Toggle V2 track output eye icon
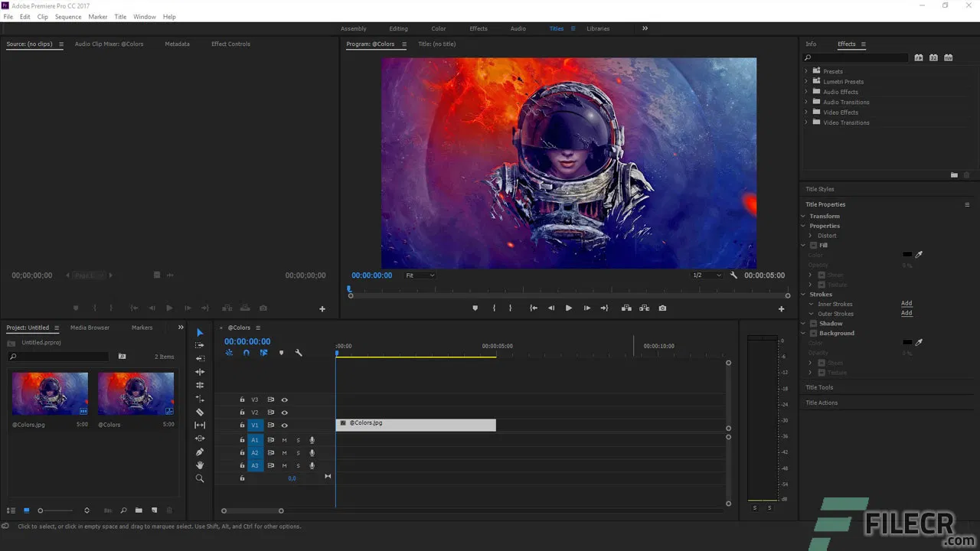The height and width of the screenshot is (551, 980). pyautogui.click(x=284, y=412)
